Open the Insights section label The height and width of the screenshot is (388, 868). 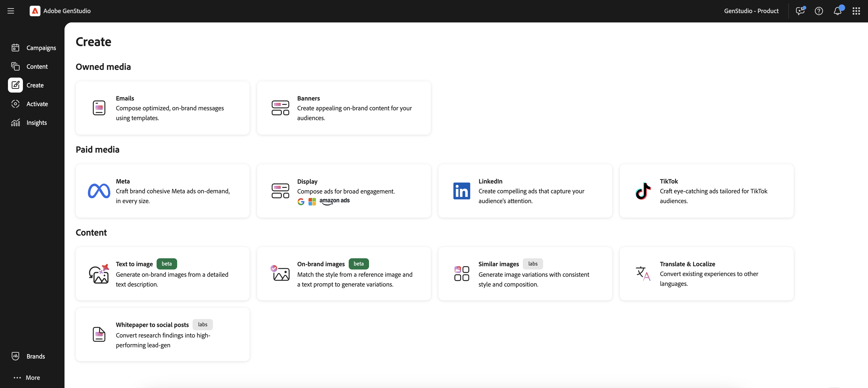(x=37, y=123)
